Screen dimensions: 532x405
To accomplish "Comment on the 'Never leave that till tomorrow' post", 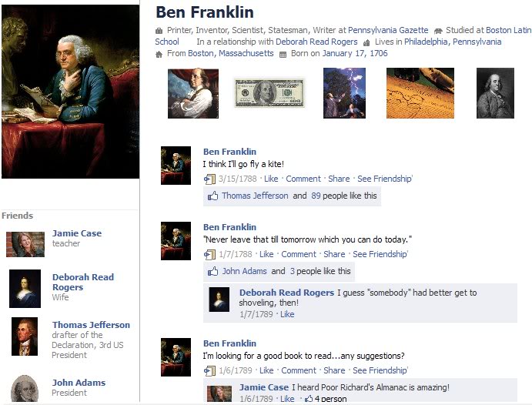I will tap(299, 254).
